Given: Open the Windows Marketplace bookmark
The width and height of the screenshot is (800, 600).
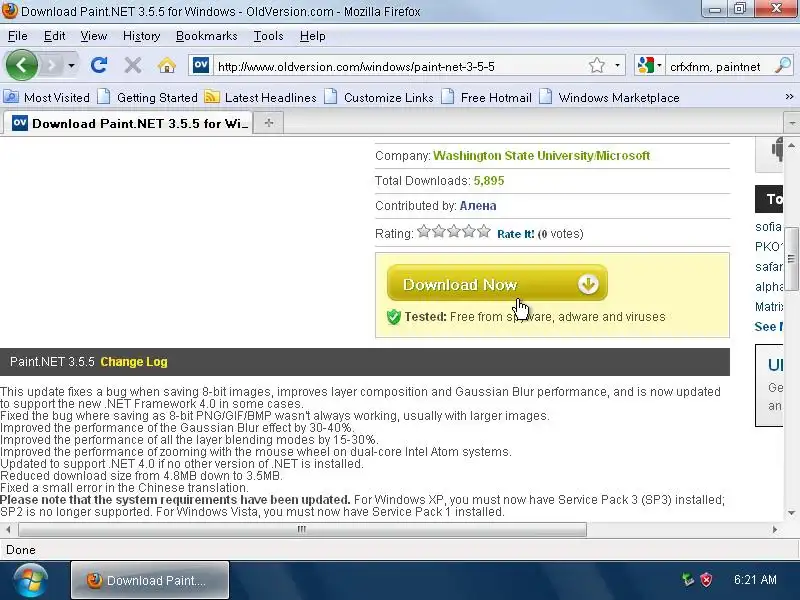Looking at the screenshot, I should pyautogui.click(x=610, y=97).
